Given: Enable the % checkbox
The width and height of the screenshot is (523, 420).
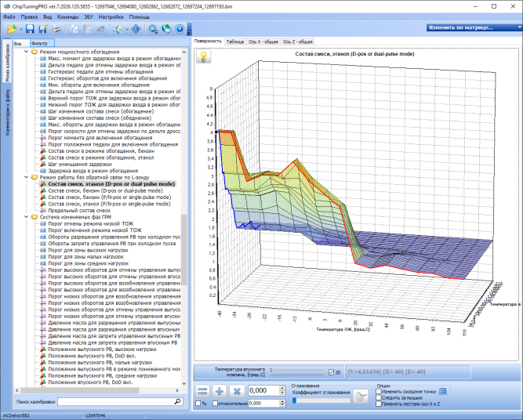Looking at the screenshot, I should tap(198, 404).
